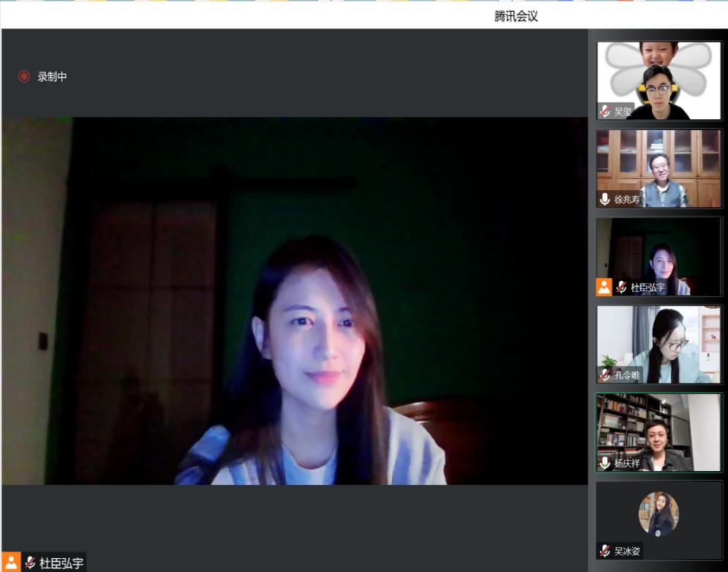Select the 杜臣弘宇 sidebar thumbnail
728x572 pixels.
(658, 256)
